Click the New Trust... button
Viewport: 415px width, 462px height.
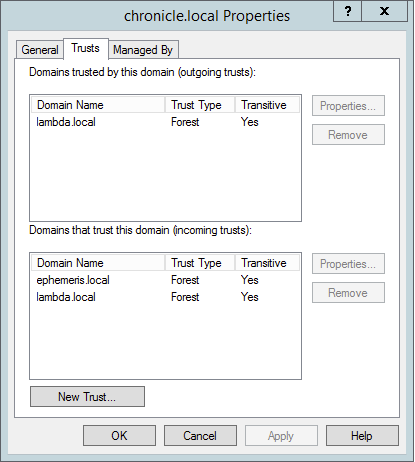(x=87, y=397)
